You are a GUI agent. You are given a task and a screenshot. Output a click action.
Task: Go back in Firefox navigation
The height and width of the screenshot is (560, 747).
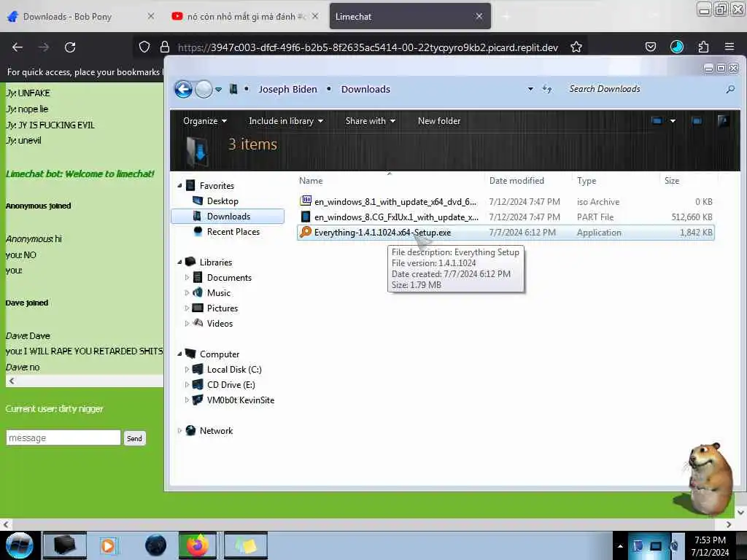[18, 47]
